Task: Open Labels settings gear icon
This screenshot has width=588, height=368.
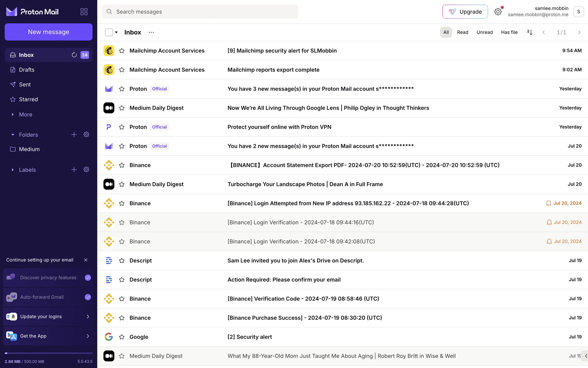Action: 86,170
